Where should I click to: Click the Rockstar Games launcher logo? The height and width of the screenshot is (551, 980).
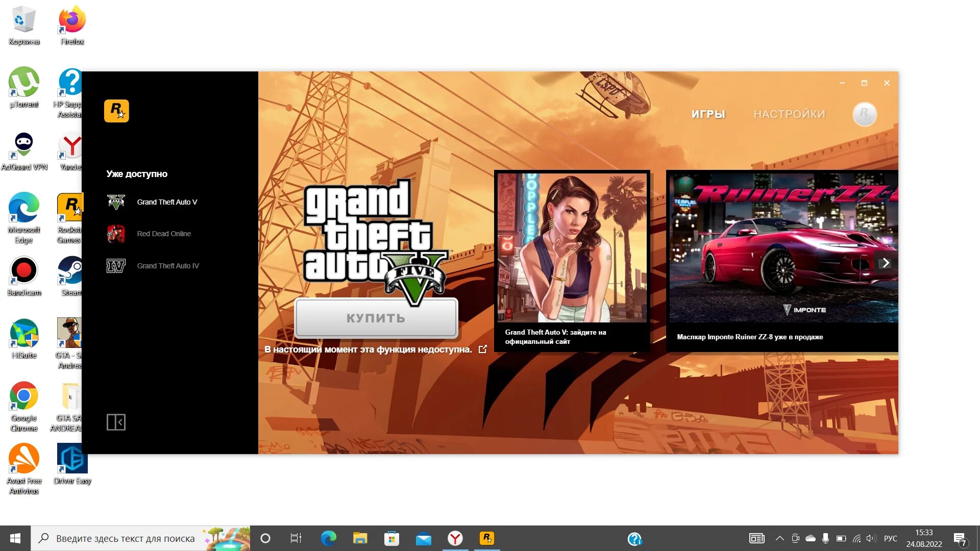point(117,110)
